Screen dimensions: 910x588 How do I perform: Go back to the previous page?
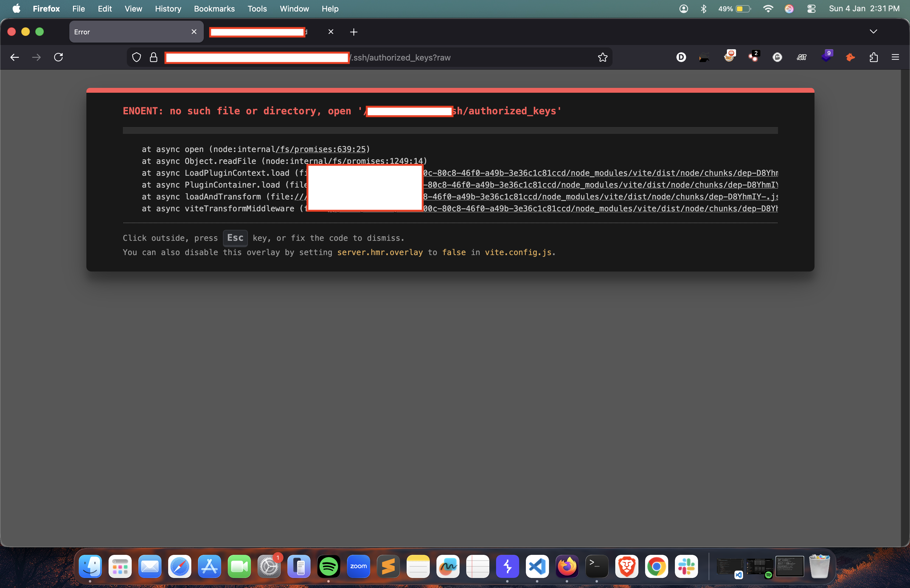(15, 57)
